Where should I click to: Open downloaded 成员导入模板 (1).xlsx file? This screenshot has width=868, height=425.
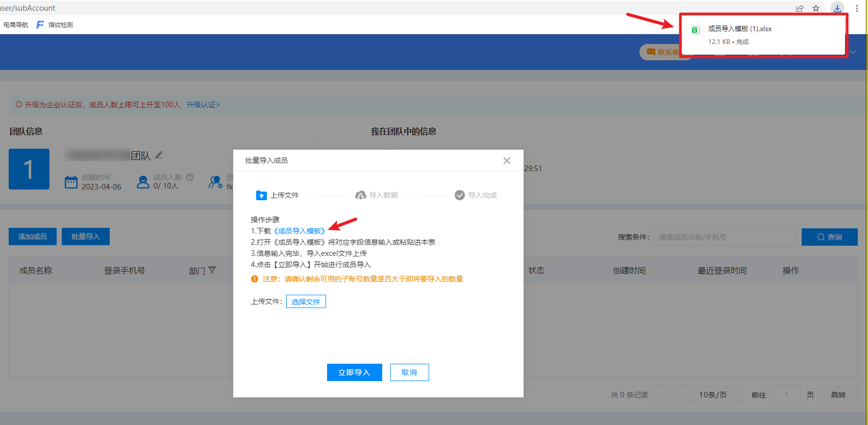(739, 29)
